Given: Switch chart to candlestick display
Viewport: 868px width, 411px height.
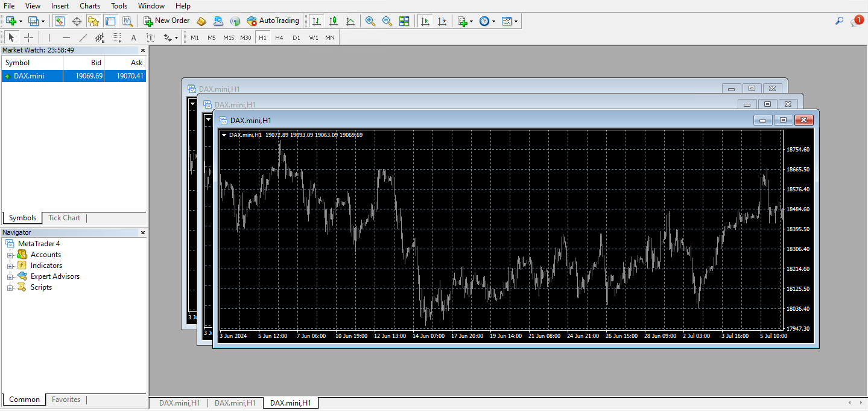Looking at the screenshot, I should pyautogui.click(x=334, y=21).
